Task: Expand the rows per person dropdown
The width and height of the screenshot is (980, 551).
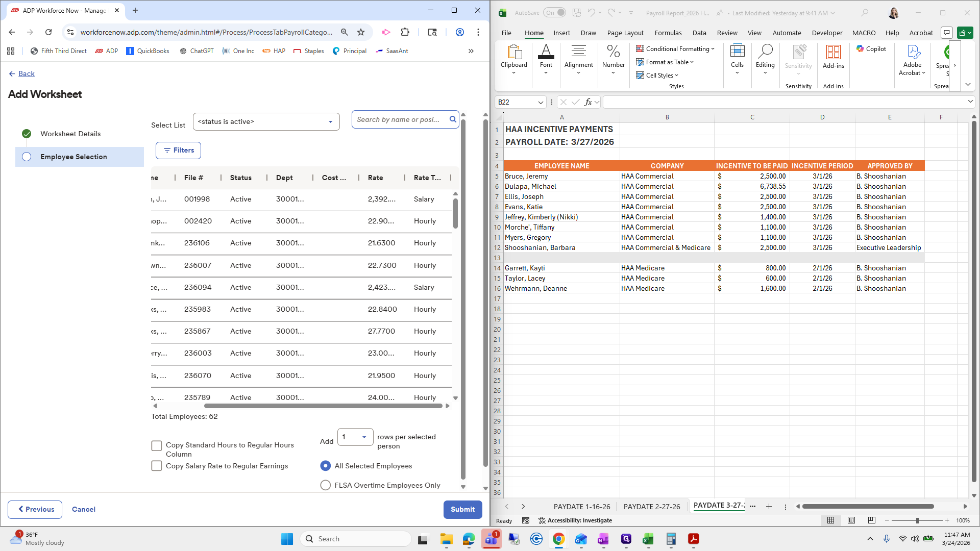Action: click(x=355, y=437)
